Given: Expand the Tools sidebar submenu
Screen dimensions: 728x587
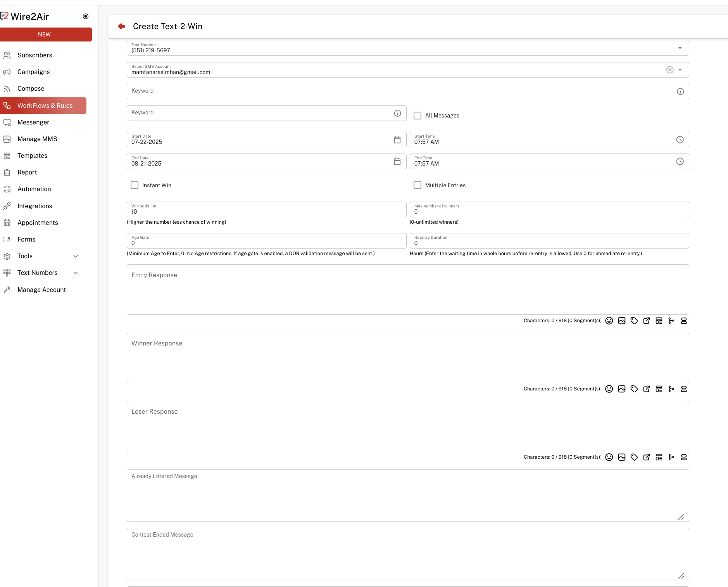Looking at the screenshot, I should [x=76, y=256].
